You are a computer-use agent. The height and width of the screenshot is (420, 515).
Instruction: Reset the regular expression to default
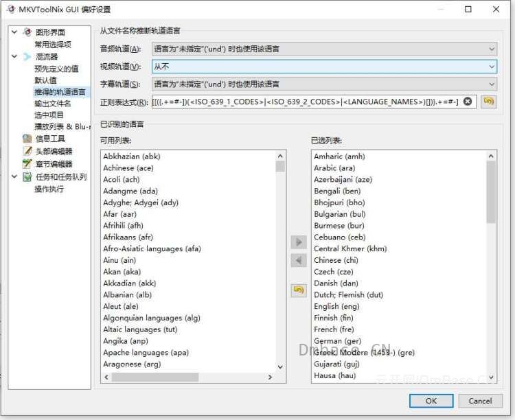coord(488,102)
